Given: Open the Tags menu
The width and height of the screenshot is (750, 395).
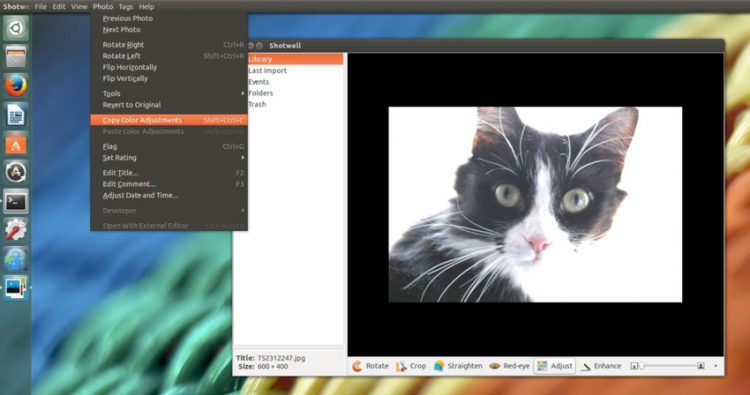Looking at the screenshot, I should [126, 7].
